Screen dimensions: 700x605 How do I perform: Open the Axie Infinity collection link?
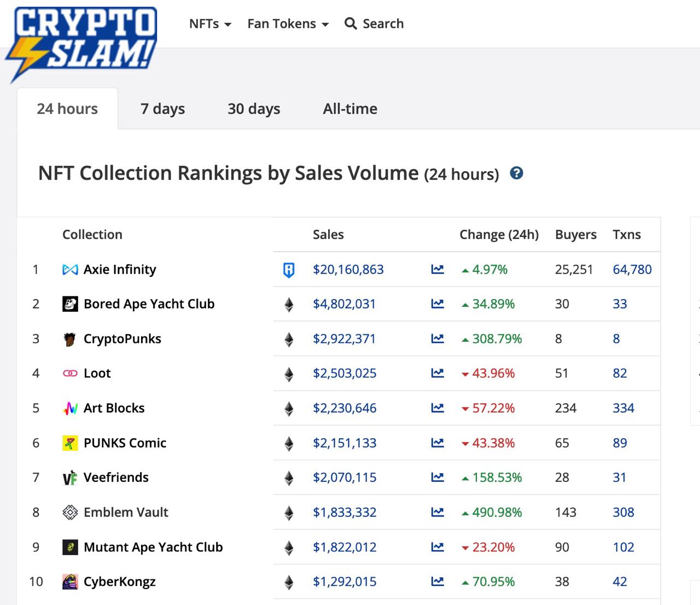120,270
